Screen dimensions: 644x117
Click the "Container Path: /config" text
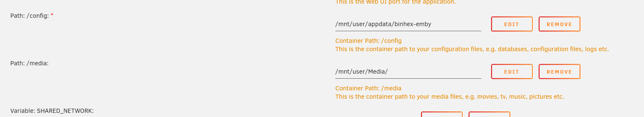[x=368, y=41]
